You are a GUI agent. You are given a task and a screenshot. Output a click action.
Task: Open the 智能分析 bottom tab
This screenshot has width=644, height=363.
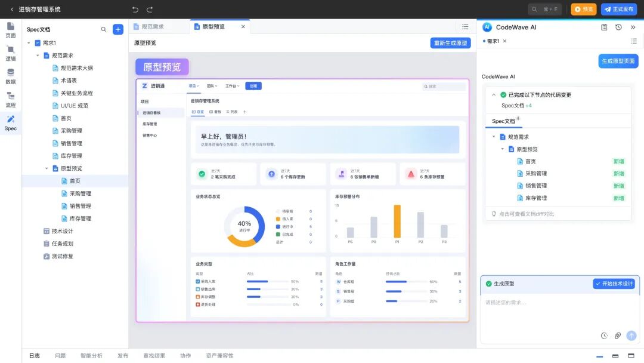click(x=91, y=356)
